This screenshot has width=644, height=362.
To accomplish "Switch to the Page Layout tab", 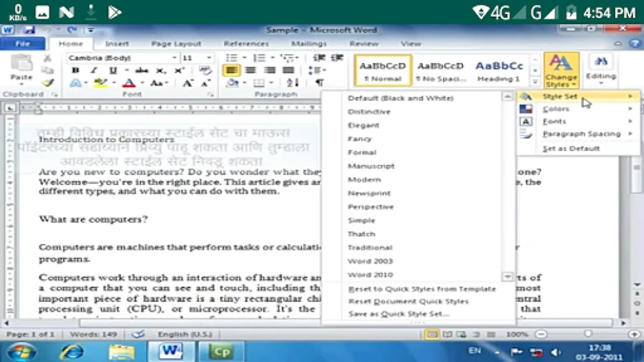I will click(x=176, y=43).
